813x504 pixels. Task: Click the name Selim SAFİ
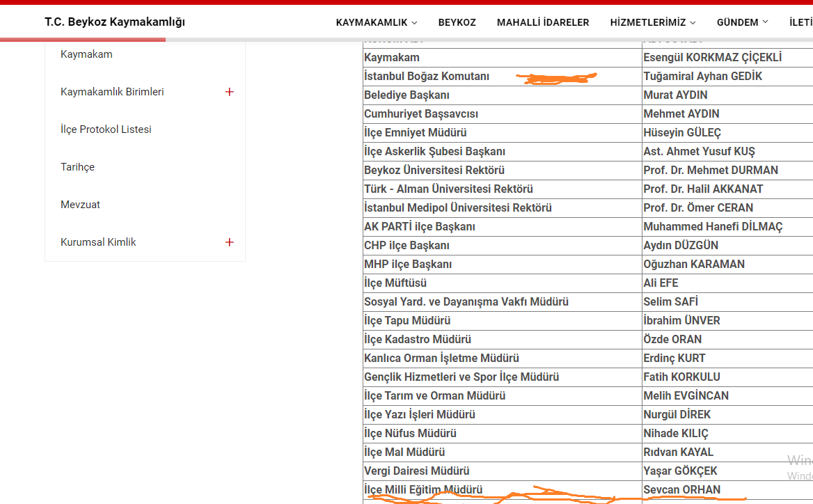[670, 302]
